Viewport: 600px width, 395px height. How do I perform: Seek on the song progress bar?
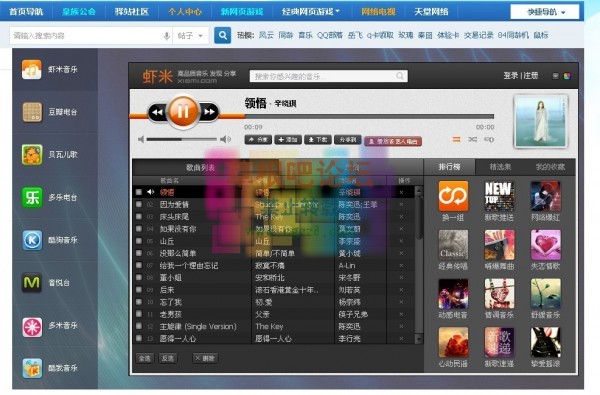tap(369, 116)
